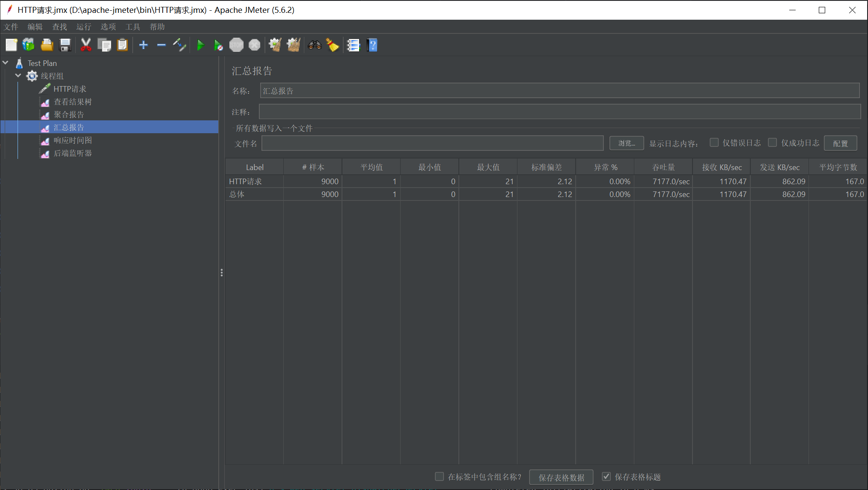The image size is (868, 490).
Task: Open the Function Helper list icon
Action: 354,45
